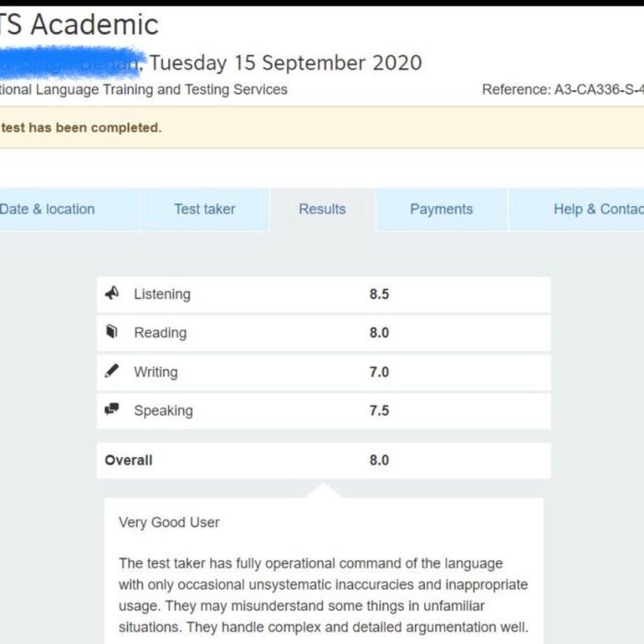Screen dimensions: 644x644
Task: Click the Reading score 8.0
Action: (x=379, y=333)
